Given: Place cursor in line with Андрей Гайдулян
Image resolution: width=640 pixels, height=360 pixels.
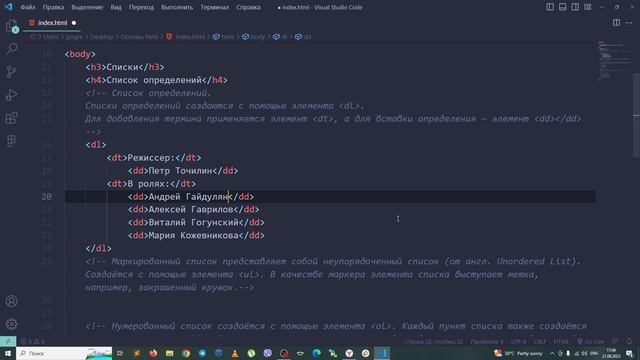Looking at the screenshot, I should click(191, 197).
